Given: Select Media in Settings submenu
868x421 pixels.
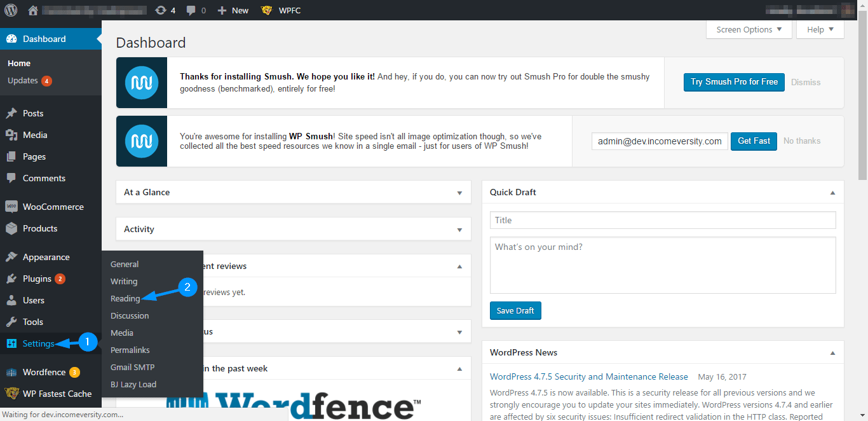Looking at the screenshot, I should (x=122, y=333).
